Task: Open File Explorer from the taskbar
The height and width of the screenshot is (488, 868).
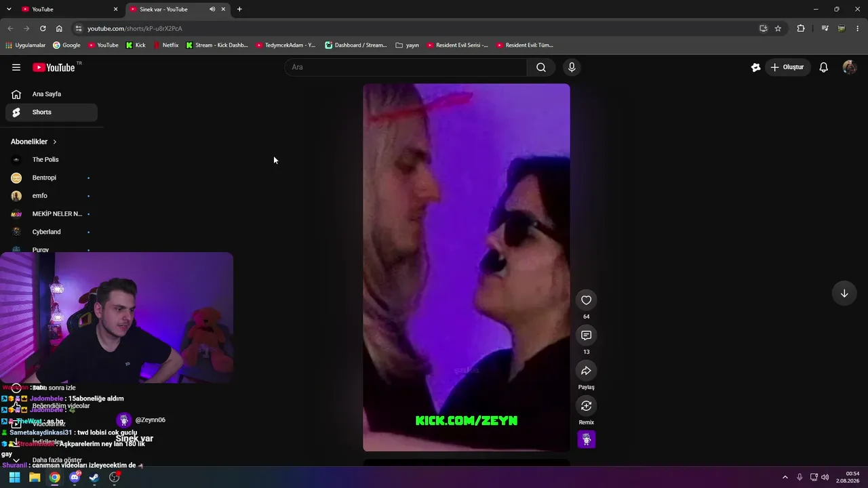Action: (35, 477)
